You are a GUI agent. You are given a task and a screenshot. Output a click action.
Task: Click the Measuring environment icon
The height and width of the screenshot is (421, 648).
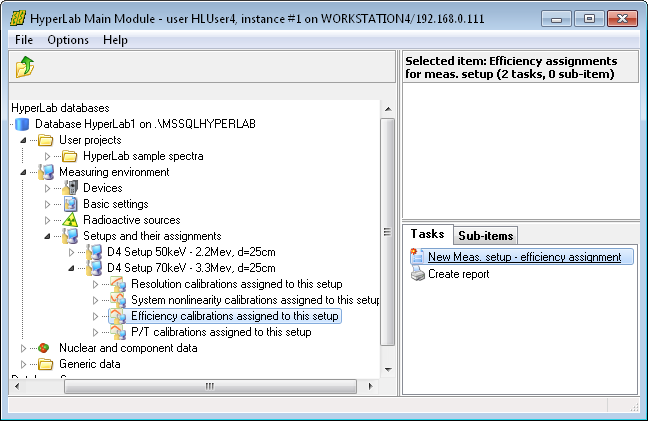click(x=46, y=172)
